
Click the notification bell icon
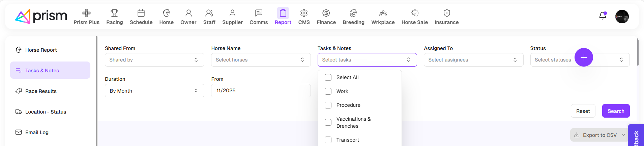603,16
